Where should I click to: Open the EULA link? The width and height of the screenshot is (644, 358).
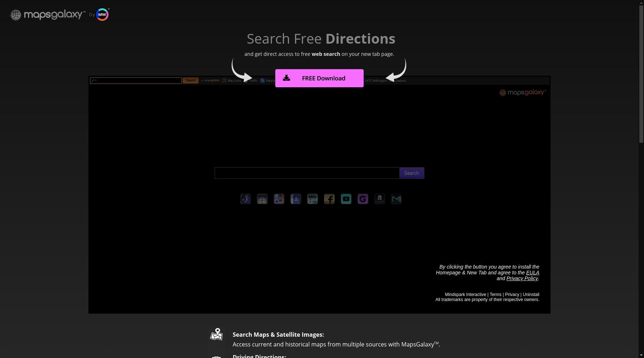coord(533,273)
